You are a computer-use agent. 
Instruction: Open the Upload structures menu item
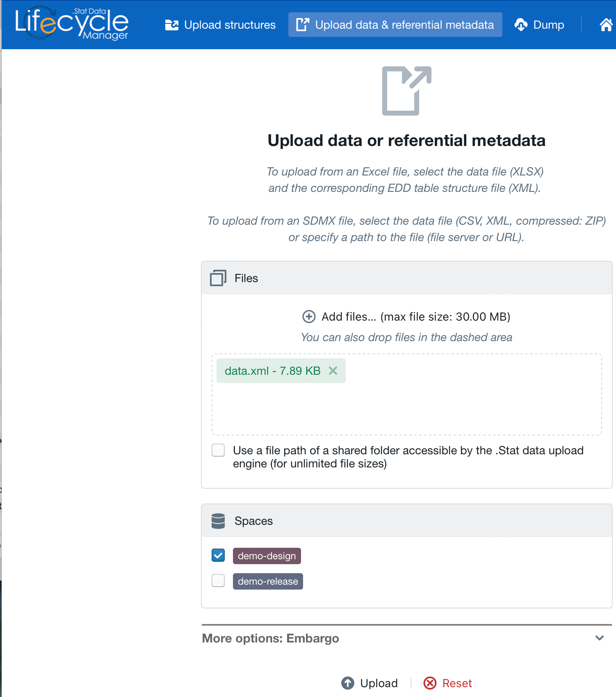coord(220,25)
